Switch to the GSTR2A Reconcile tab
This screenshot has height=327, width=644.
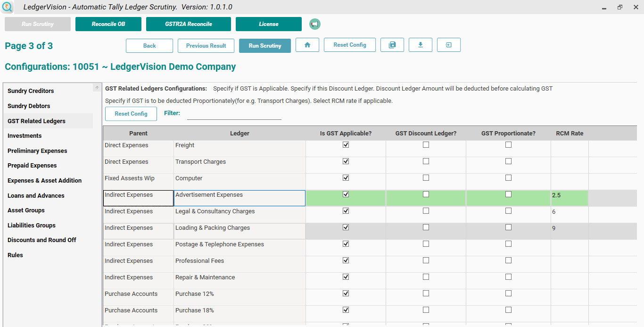coord(188,24)
